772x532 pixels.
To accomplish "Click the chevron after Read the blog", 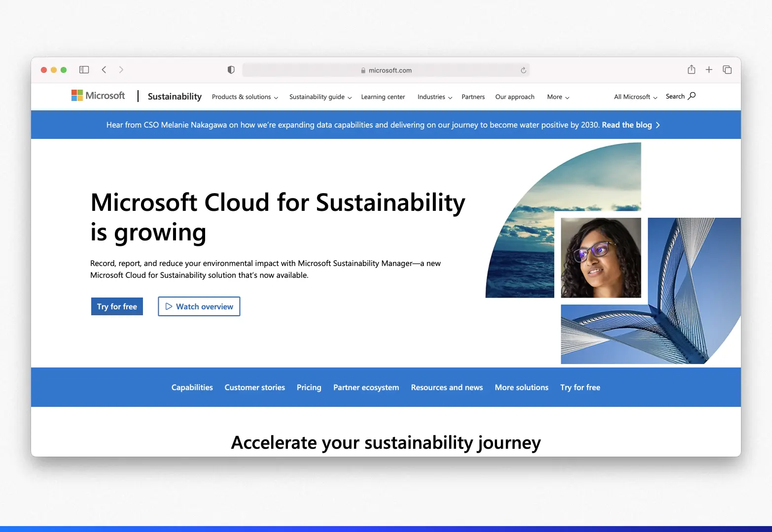I will pyautogui.click(x=658, y=125).
